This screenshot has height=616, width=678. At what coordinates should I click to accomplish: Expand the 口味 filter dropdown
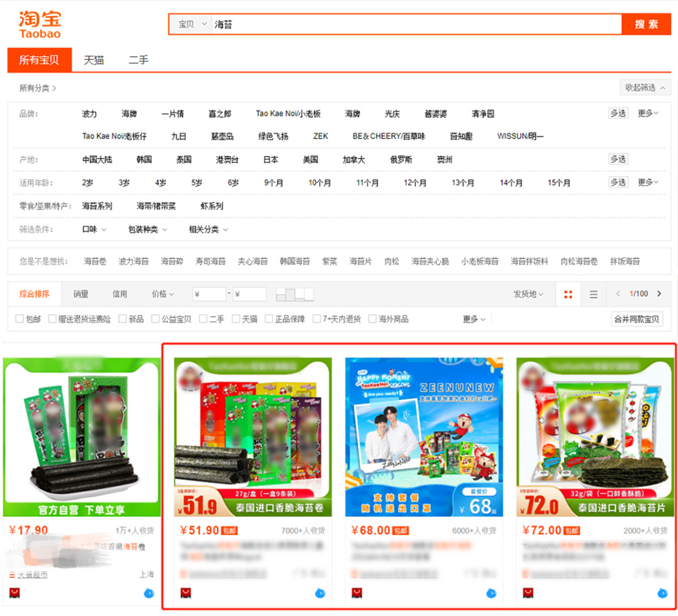[94, 230]
